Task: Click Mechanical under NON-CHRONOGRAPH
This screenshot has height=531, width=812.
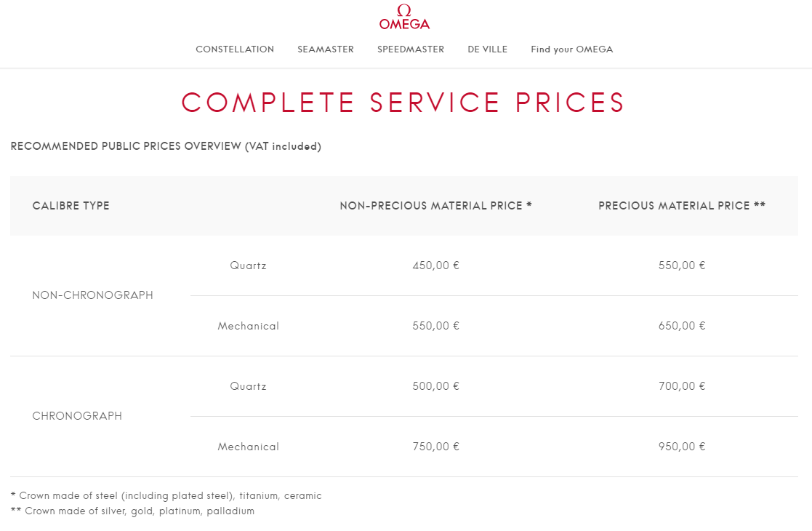Action: click(249, 326)
